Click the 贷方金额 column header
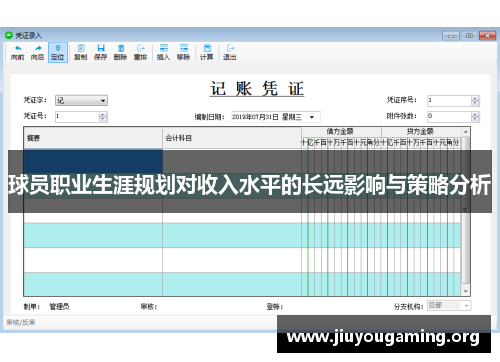The width and height of the screenshot is (500, 362). pyautogui.click(x=421, y=132)
